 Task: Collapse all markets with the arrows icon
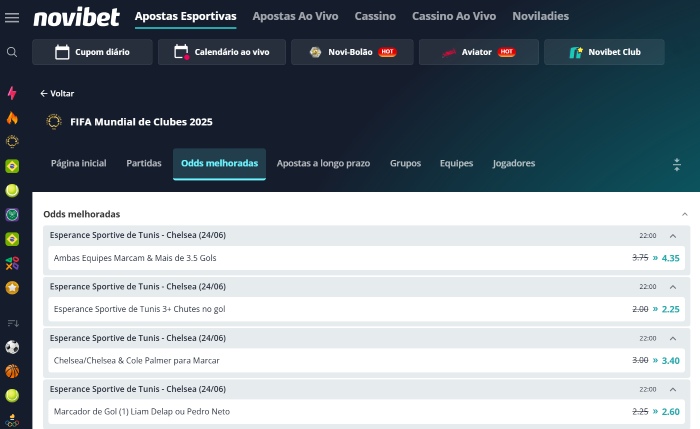pos(677,165)
